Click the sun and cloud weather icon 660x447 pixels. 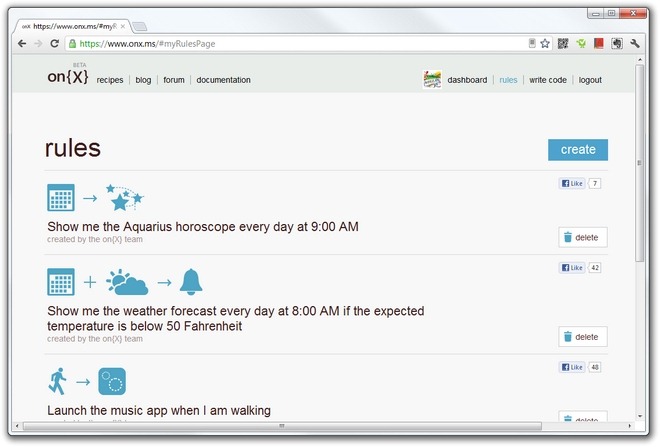127,282
